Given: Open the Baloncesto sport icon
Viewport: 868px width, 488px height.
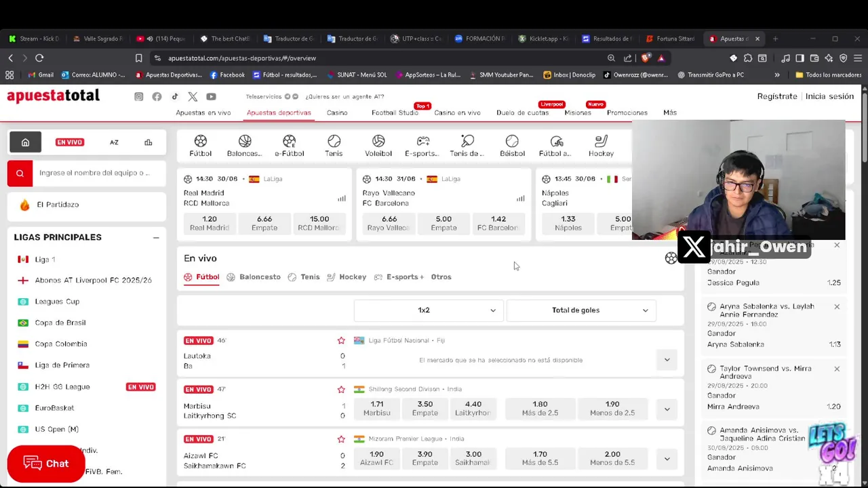Looking at the screenshot, I should (x=245, y=146).
